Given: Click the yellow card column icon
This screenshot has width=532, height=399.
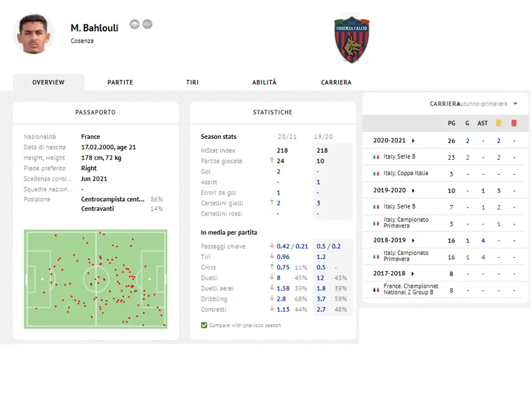Looking at the screenshot, I should coord(498,123).
